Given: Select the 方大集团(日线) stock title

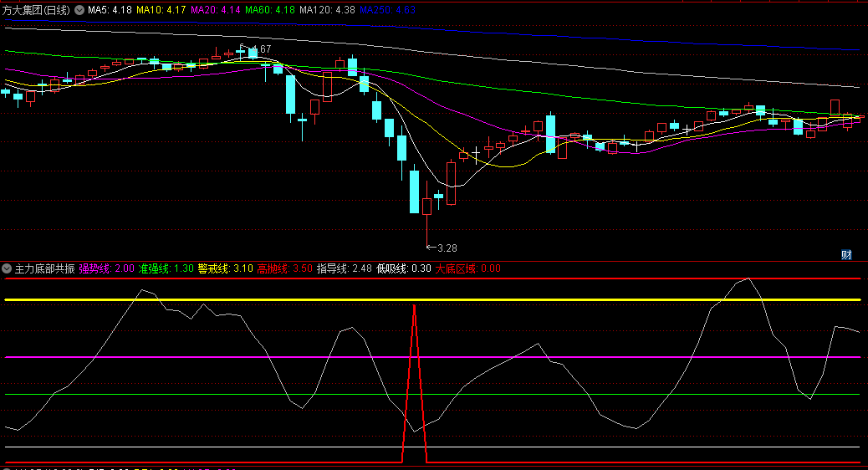Looking at the screenshot, I should pos(36,10).
